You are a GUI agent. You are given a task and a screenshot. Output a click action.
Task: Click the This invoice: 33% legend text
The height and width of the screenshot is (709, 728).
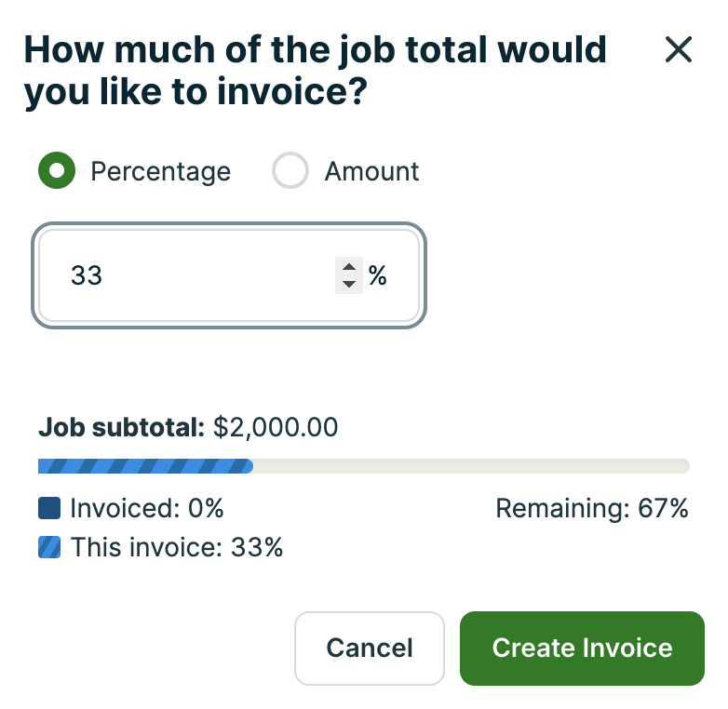pos(177,547)
